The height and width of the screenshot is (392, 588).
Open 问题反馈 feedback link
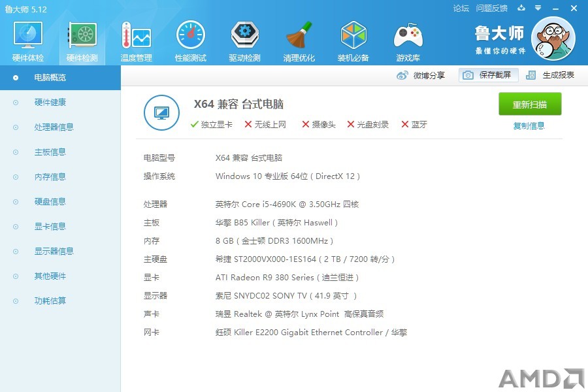click(x=491, y=8)
